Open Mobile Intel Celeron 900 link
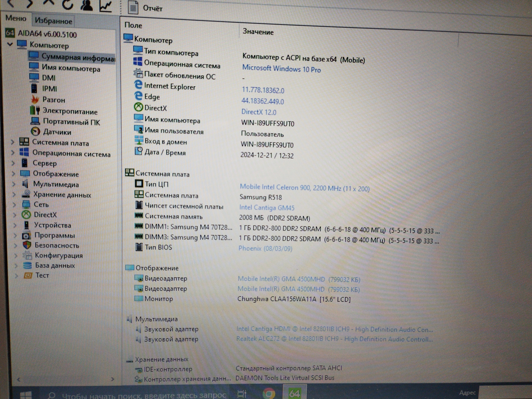This screenshot has height=399, width=532. point(305,188)
